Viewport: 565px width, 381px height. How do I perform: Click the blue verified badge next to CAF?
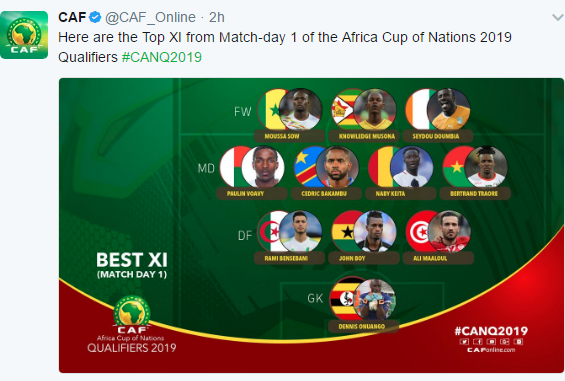pos(95,17)
